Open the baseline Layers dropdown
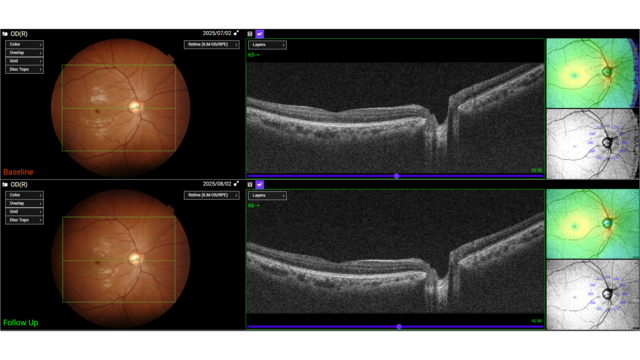Viewport: 640px width, 360px height. click(x=267, y=45)
